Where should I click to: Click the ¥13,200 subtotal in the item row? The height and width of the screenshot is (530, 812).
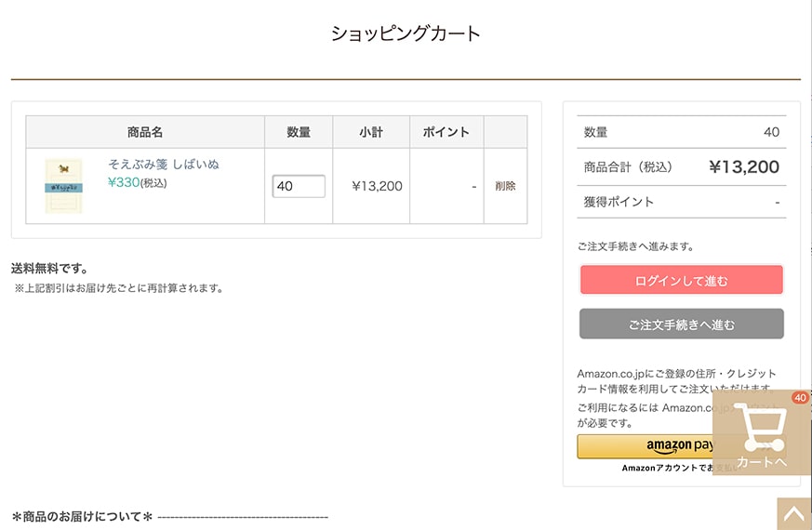[377, 186]
